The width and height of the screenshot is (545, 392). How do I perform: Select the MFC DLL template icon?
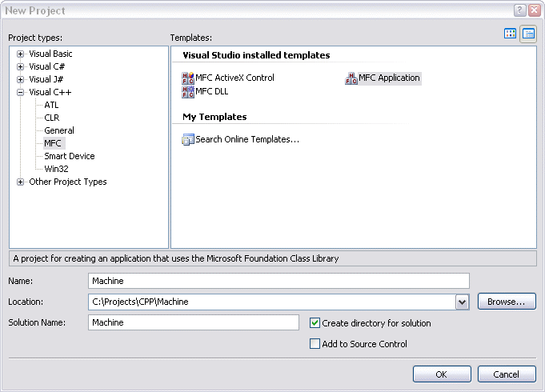[188, 92]
